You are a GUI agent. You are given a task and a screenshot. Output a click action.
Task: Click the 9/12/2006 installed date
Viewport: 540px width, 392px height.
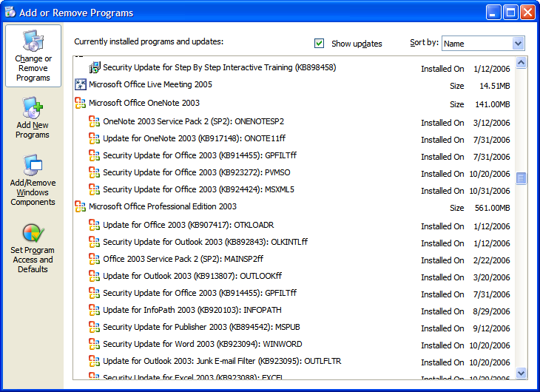click(491, 328)
